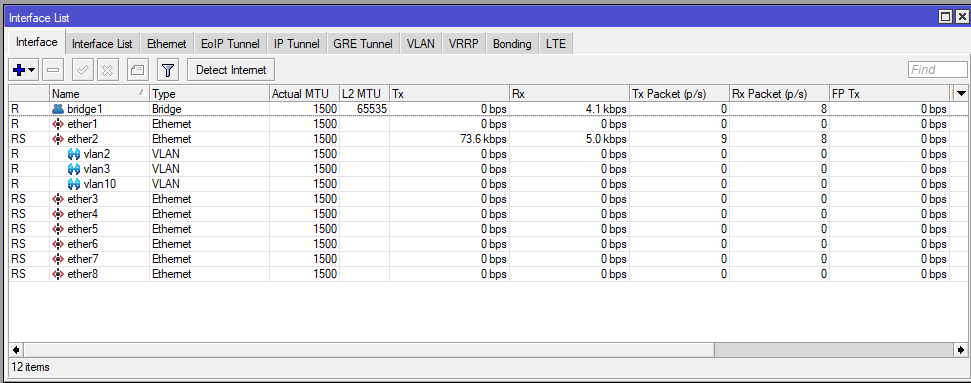Open the GRE Tunnel tab
Screen dimensions: 971x383
tap(363, 44)
